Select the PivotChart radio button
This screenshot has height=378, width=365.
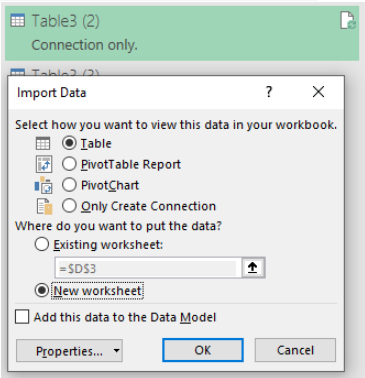[69, 185]
